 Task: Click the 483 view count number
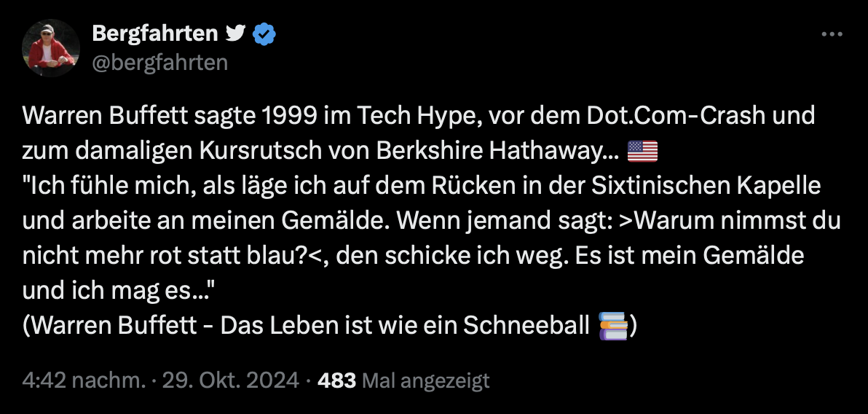(x=336, y=380)
